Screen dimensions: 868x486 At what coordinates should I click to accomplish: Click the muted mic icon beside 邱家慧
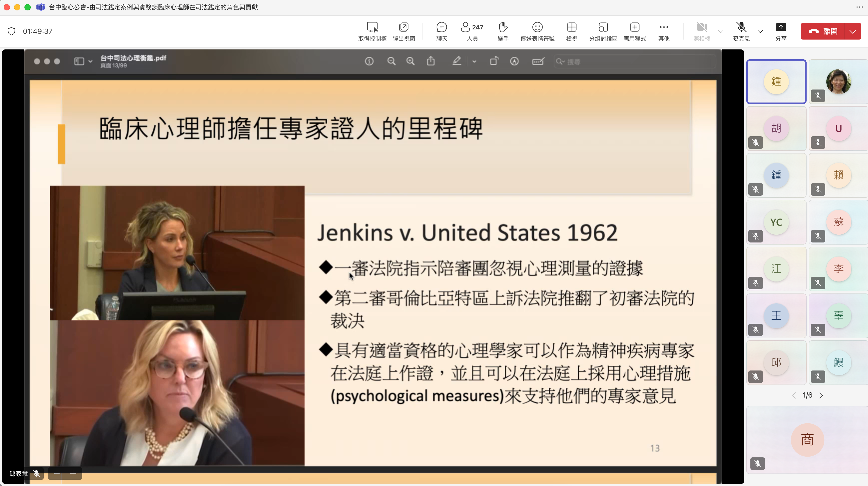pos(37,474)
